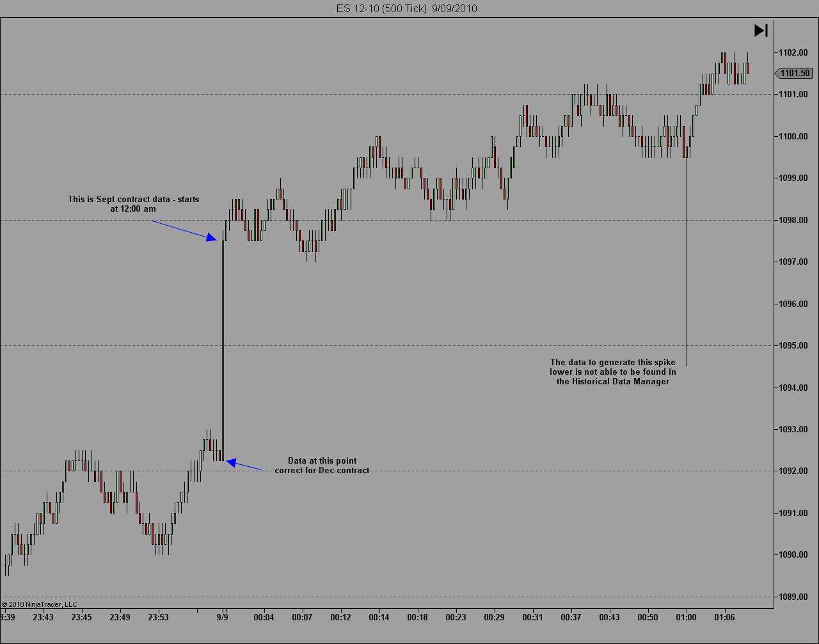Click the 00:31 time axis label
Viewport: 819px width, 644px height.
(x=532, y=618)
